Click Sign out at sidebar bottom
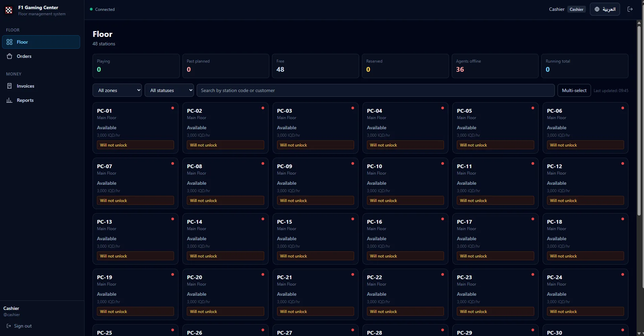The image size is (644, 336). [x=19, y=326]
